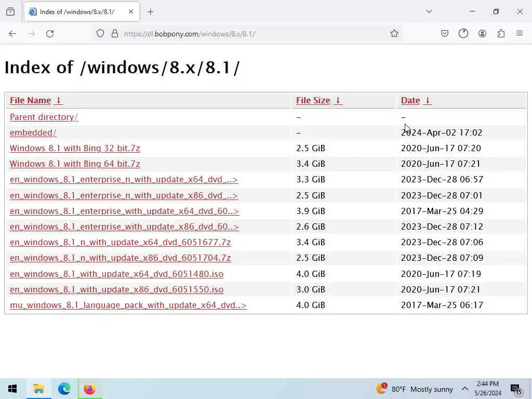Download en_windows_8.1_with_update_x64_dvd_6051480.iso
This screenshot has height=399, width=532.
coord(117,274)
